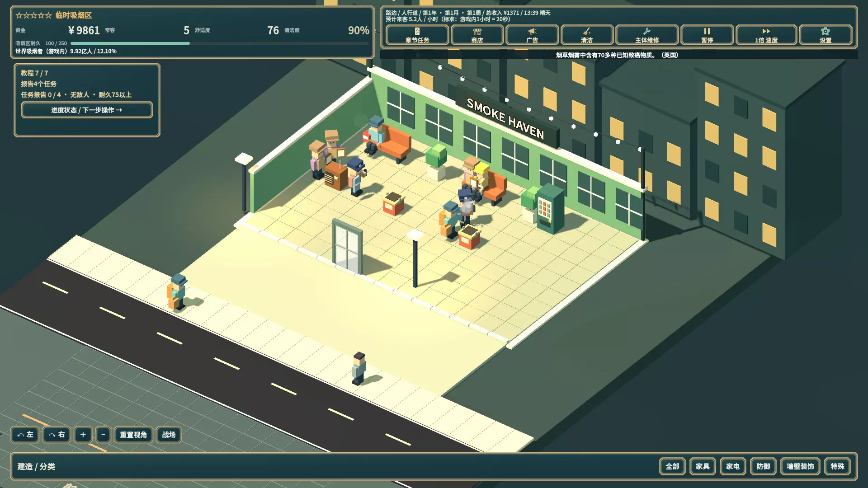Zoom out with the minus button
This screenshot has height=488, width=868.
point(103,435)
